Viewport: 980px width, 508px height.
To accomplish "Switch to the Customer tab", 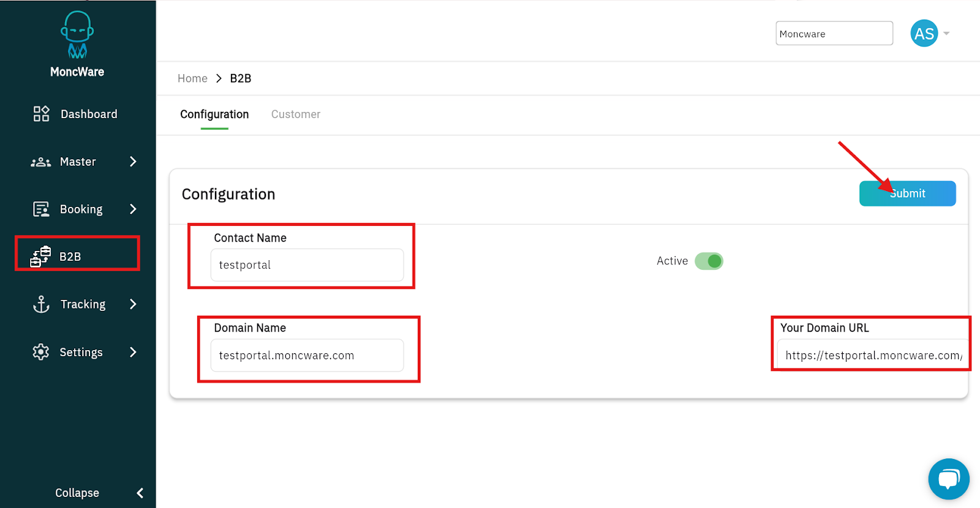I will click(296, 114).
